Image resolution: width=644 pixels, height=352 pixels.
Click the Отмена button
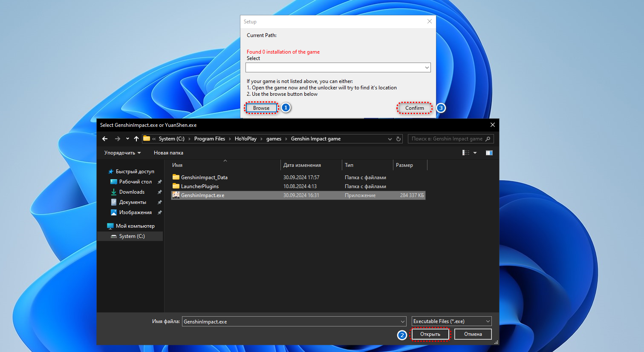coord(473,334)
